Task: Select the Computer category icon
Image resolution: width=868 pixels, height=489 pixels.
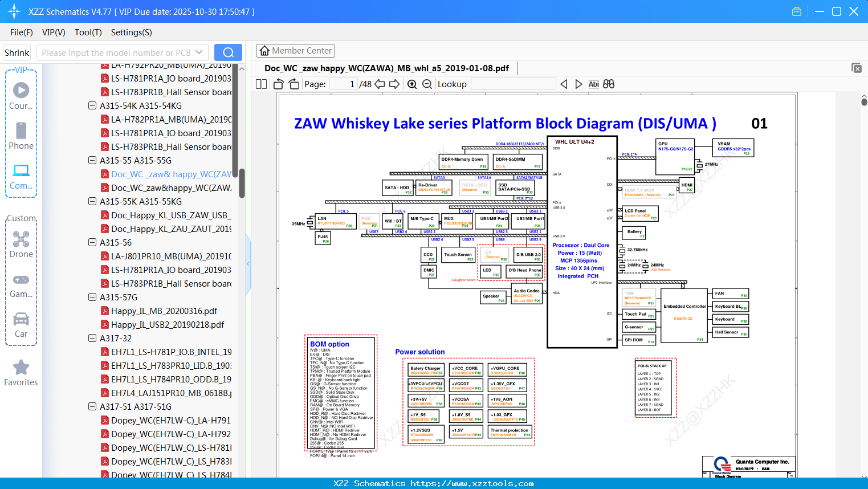Action: (21, 176)
